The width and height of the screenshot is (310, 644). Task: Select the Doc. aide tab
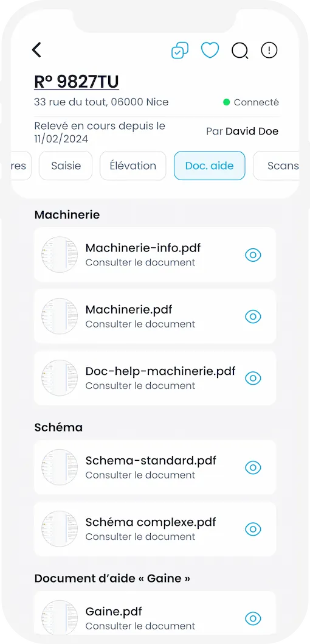210,166
